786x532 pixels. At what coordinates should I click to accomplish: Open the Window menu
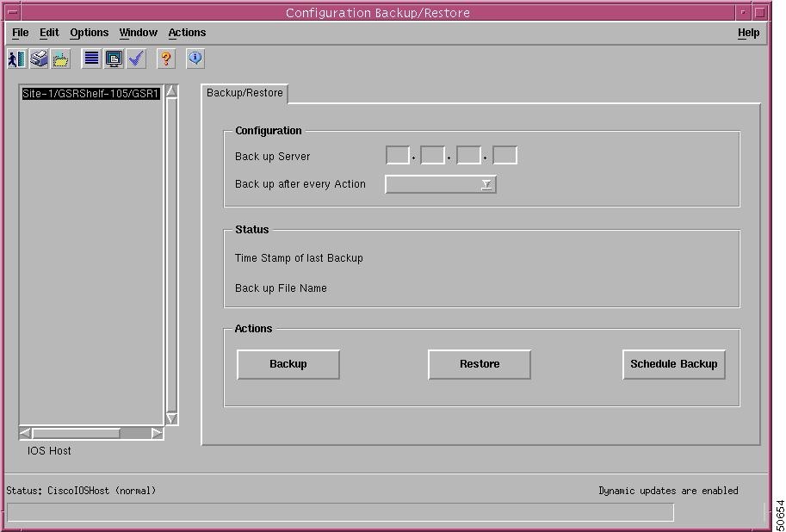click(139, 33)
